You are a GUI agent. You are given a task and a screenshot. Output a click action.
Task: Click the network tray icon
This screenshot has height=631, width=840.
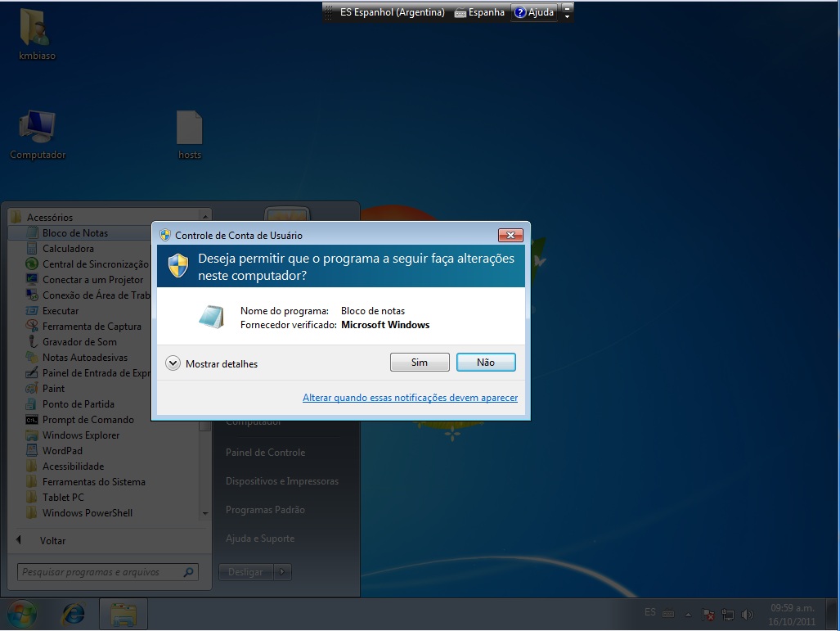point(727,615)
